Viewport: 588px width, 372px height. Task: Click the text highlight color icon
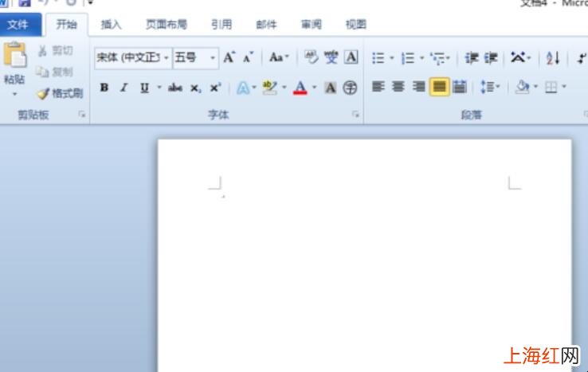[x=269, y=88]
